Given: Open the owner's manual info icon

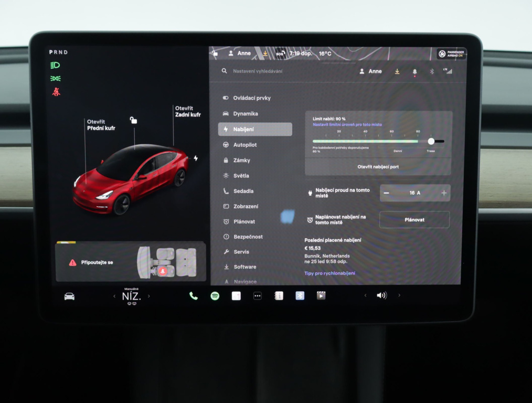Looking at the screenshot, I should click(279, 296).
